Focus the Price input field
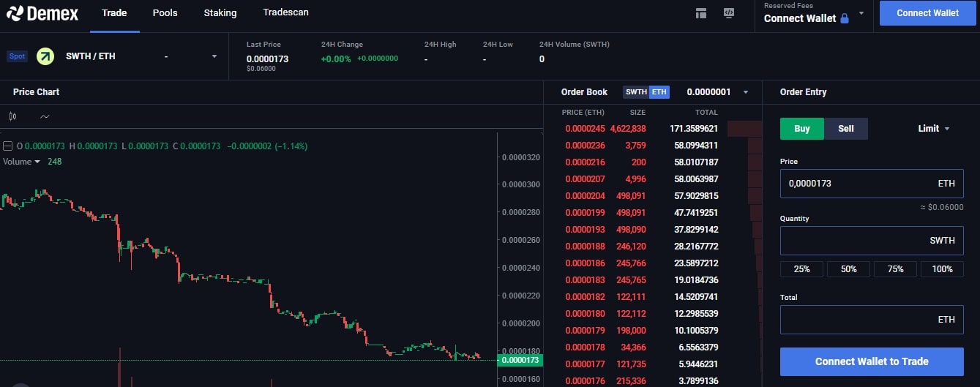980x387 pixels. point(872,184)
